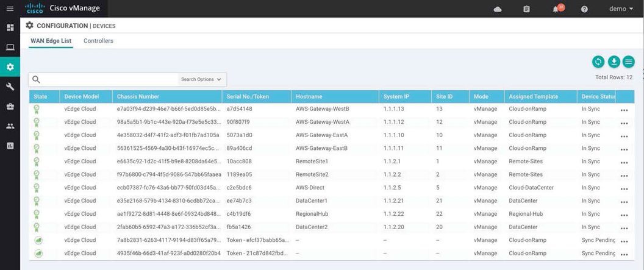Open the Maintenance briefcase icon in sidebar
This screenshot has height=270, width=644.
pyautogui.click(x=10, y=106)
